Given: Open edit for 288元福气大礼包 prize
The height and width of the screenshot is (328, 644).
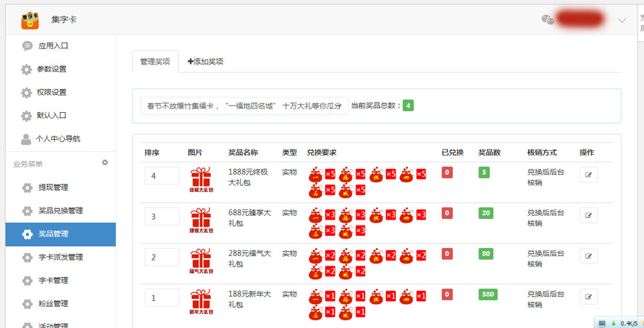Looking at the screenshot, I should [588, 256].
